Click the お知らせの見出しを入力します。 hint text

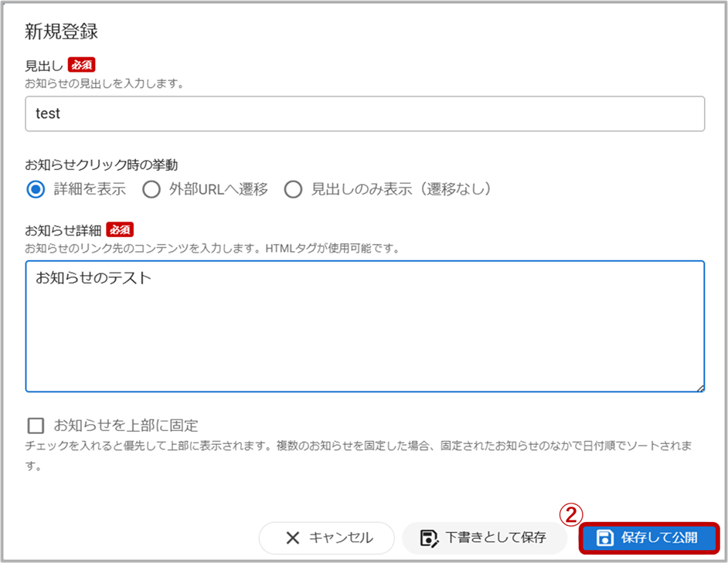tap(105, 83)
